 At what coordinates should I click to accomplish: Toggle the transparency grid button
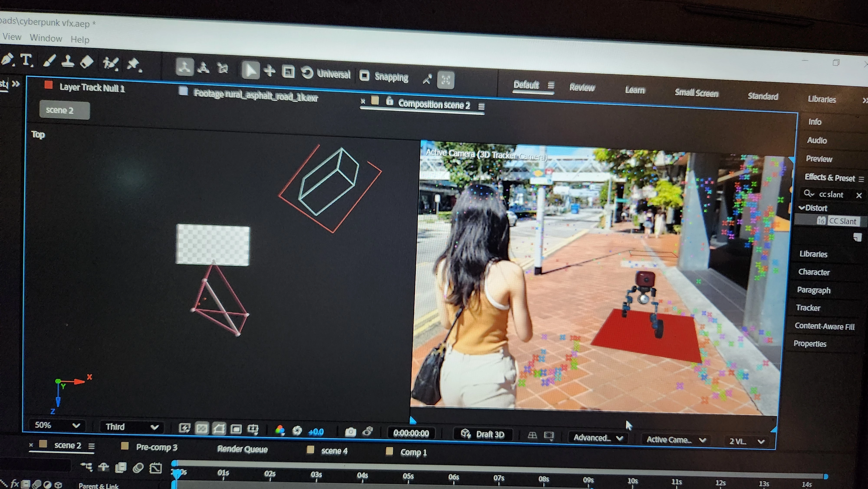tap(202, 428)
